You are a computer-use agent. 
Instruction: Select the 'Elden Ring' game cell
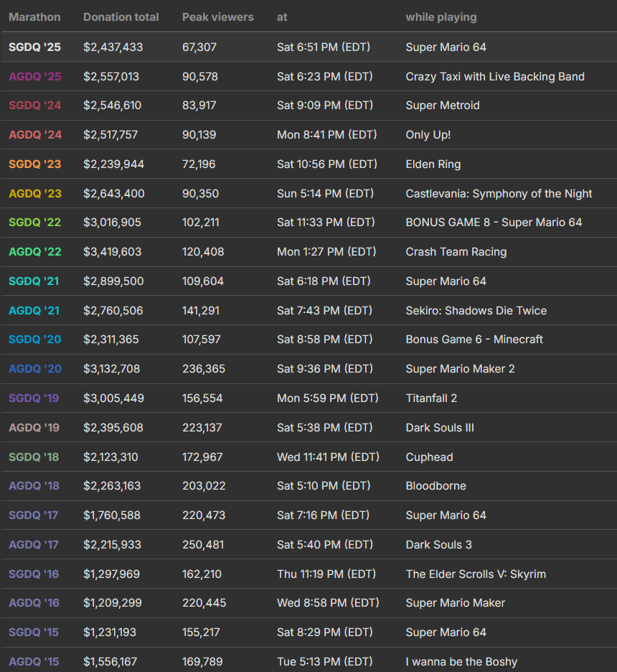pyautogui.click(x=433, y=164)
